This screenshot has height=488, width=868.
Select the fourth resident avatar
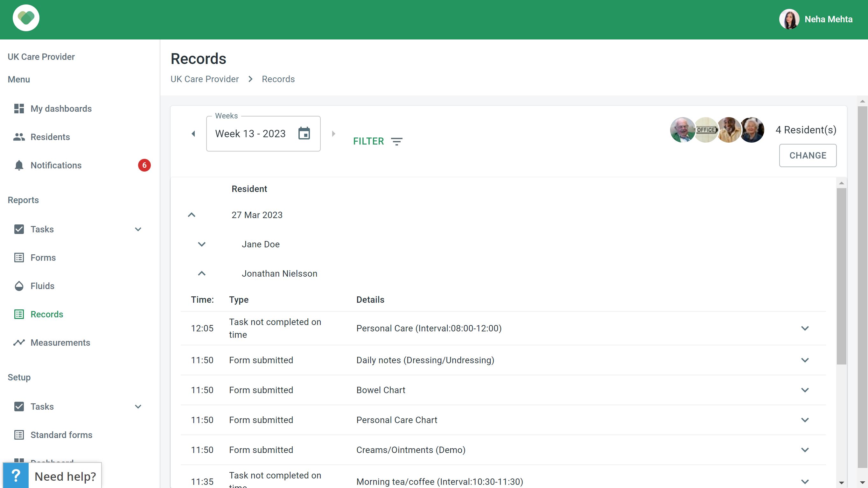click(x=752, y=130)
